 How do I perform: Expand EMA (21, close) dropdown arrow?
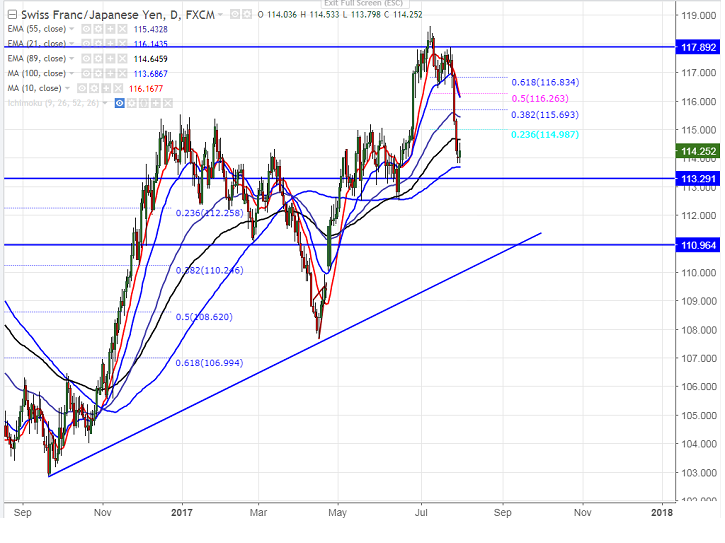tap(72, 43)
